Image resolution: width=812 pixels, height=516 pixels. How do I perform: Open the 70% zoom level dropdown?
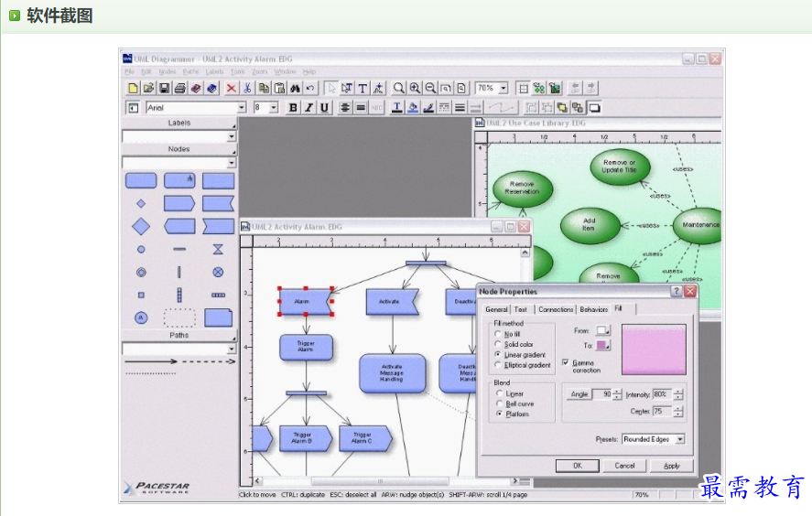[503, 89]
